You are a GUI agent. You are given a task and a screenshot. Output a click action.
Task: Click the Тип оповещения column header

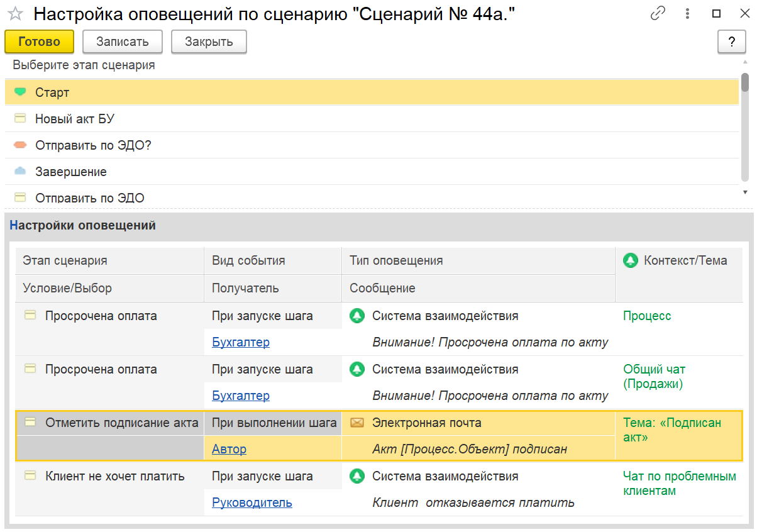478,260
